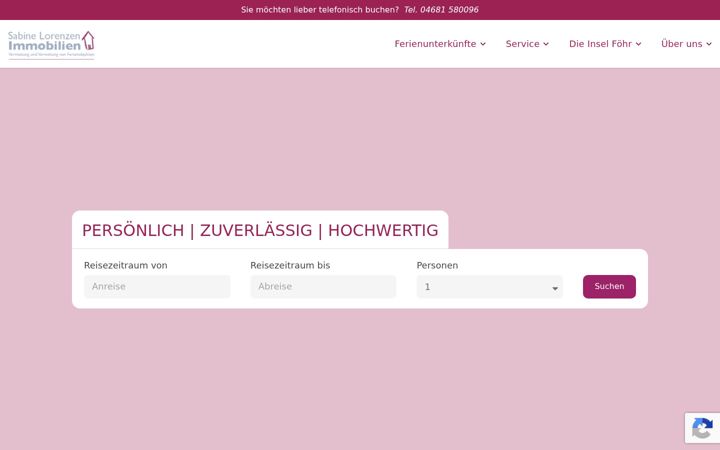Screen dimensions: 720x450
Task: Expand the chevron next to Über uns
Action: [709, 44]
